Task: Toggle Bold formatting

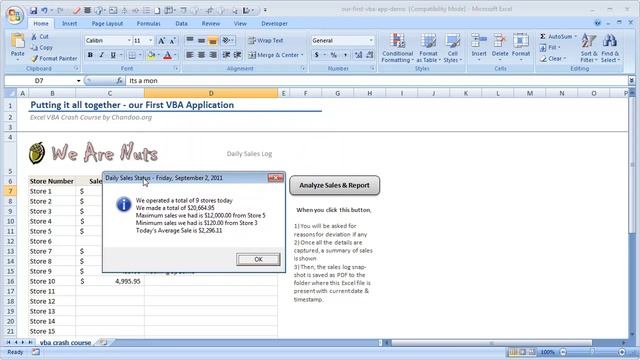Action: [x=90, y=55]
